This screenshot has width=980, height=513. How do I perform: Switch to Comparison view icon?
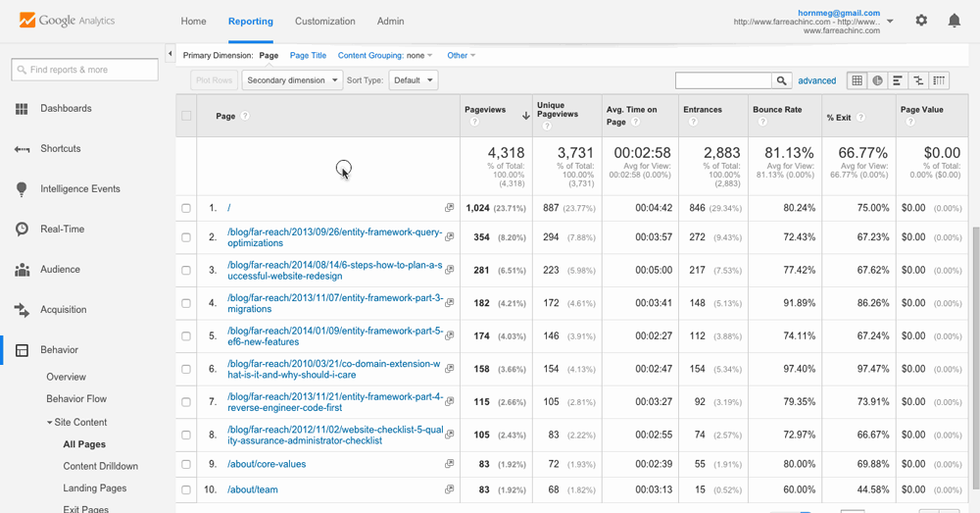[918, 80]
